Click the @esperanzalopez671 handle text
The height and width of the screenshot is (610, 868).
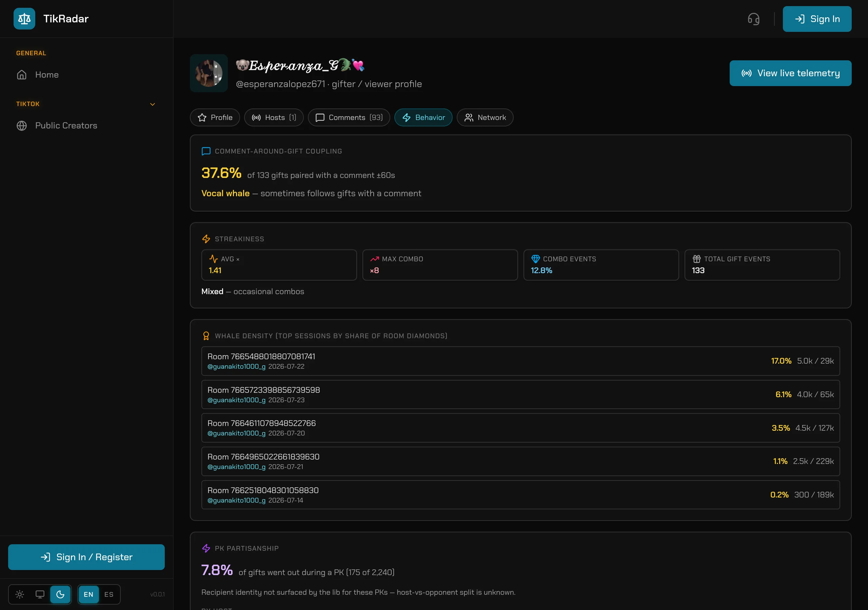pyautogui.click(x=280, y=84)
